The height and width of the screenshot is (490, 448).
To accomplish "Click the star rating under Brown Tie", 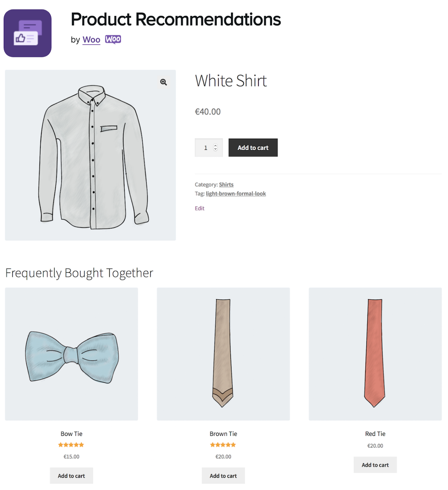I will (223, 444).
